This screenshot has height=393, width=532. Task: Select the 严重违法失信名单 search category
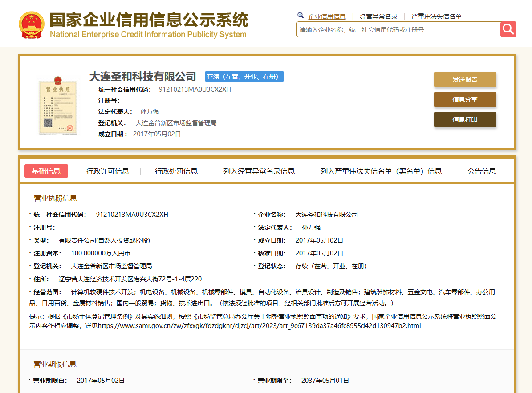click(436, 16)
